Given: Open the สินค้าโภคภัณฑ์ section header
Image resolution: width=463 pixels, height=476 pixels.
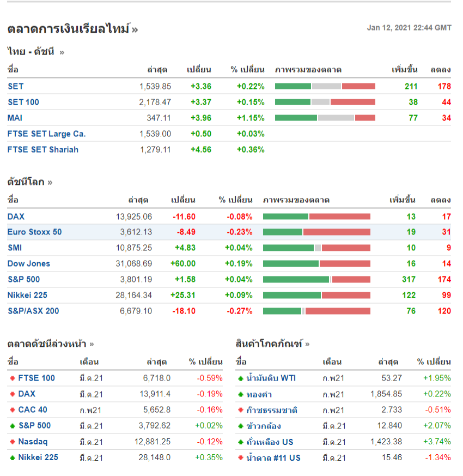Looking at the screenshot, I should coord(272,344).
